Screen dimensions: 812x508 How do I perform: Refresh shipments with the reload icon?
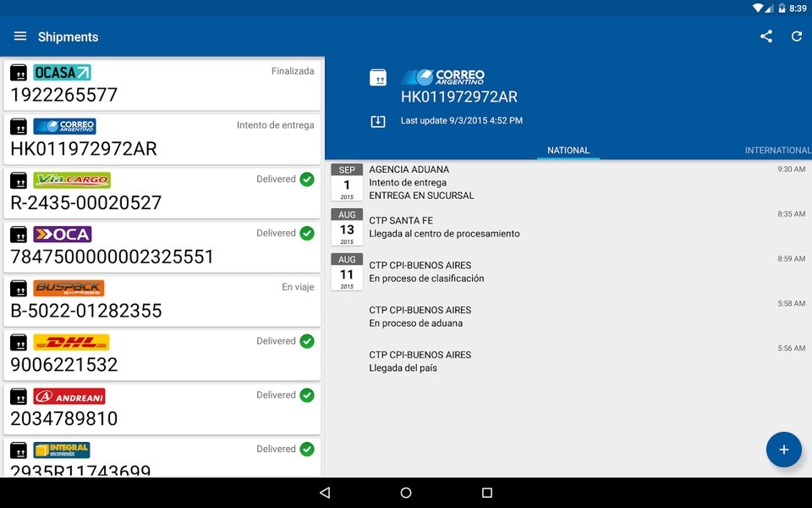pos(797,36)
